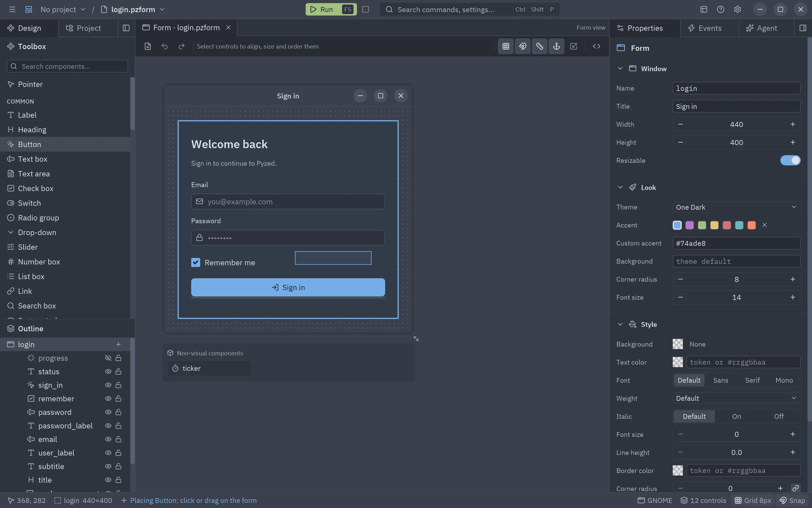Image resolution: width=812 pixels, height=508 pixels.
Task: Open the help question-mark icon
Action: click(720, 9)
